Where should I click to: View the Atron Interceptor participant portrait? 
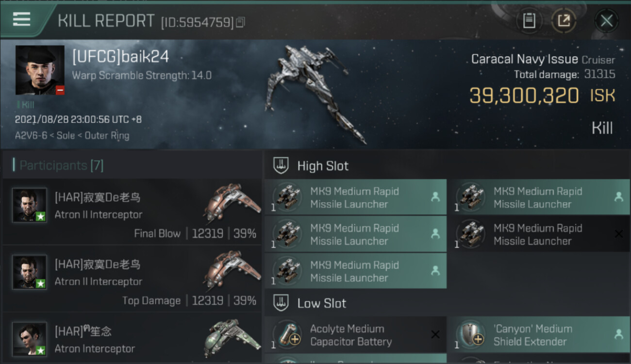pyautogui.click(x=30, y=339)
